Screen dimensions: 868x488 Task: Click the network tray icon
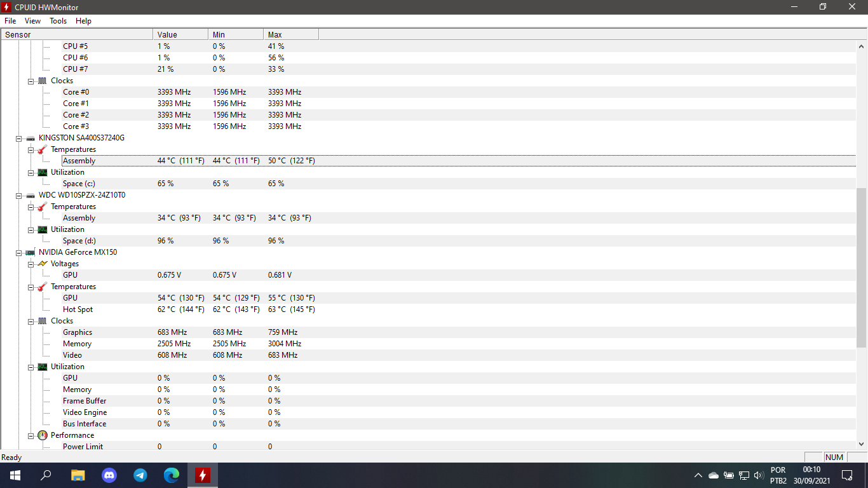tap(744, 475)
